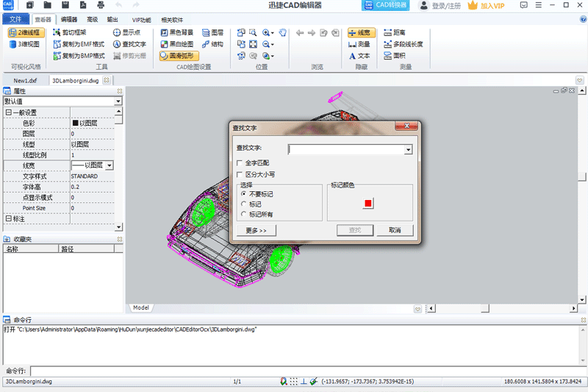This screenshot has height=392, width=588.
Task: Select the pan hand tool
Action: click(283, 32)
